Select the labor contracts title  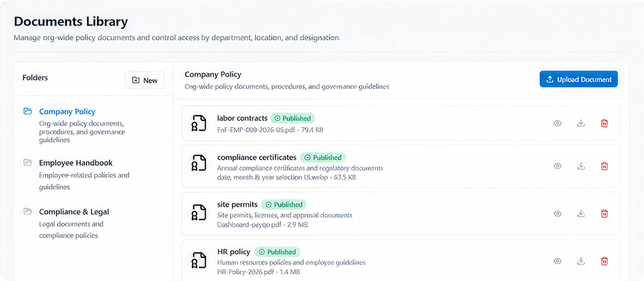(242, 118)
